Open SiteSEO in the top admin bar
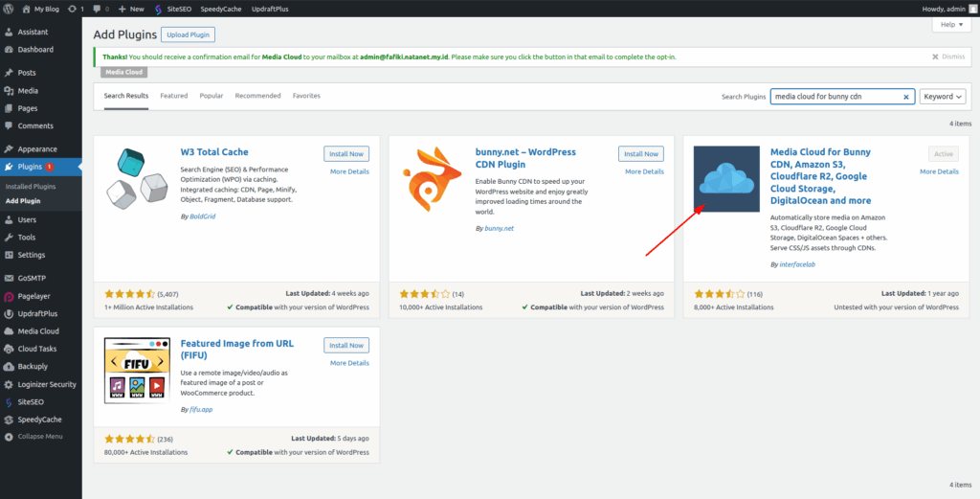Image resolution: width=980 pixels, height=499 pixels. pyautogui.click(x=172, y=9)
